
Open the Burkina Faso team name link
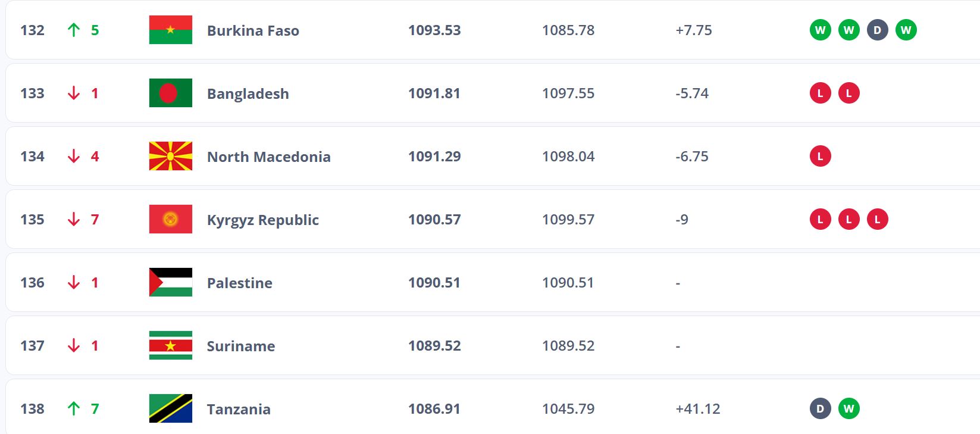click(253, 30)
